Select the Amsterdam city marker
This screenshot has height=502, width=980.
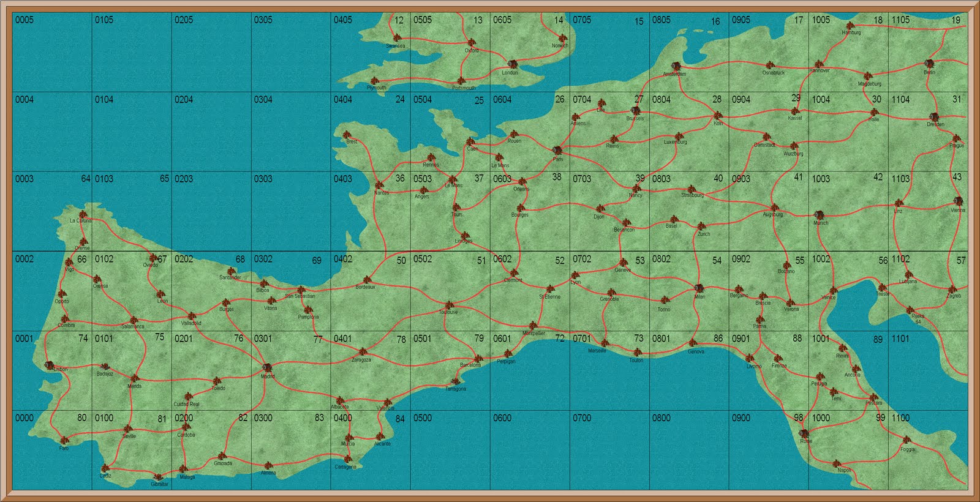pyautogui.click(x=676, y=66)
